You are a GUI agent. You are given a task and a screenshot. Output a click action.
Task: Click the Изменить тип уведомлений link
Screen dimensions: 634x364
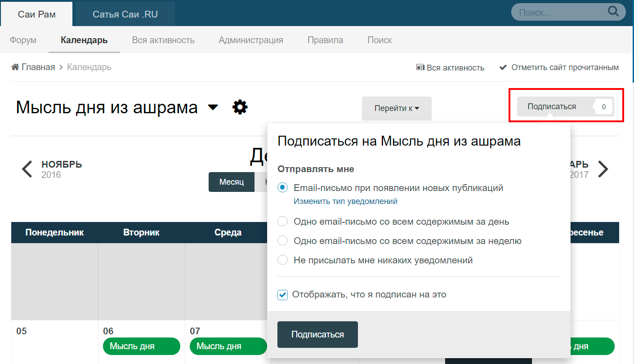click(x=345, y=201)
